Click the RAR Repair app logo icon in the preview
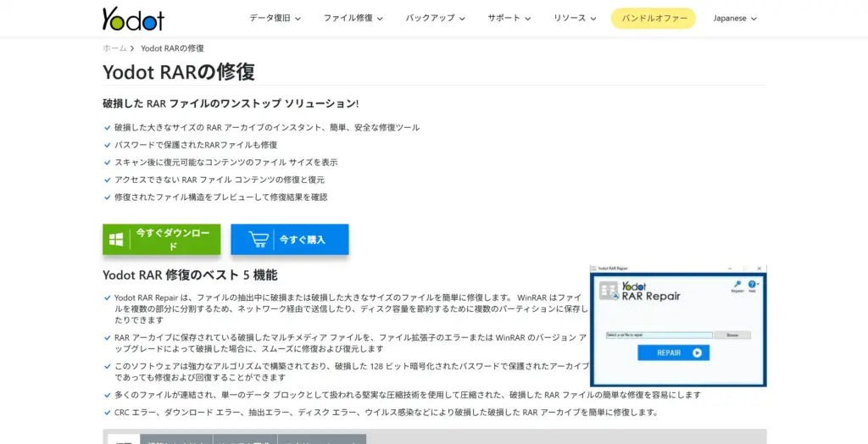The image size is (868, 444). (608, 291)
